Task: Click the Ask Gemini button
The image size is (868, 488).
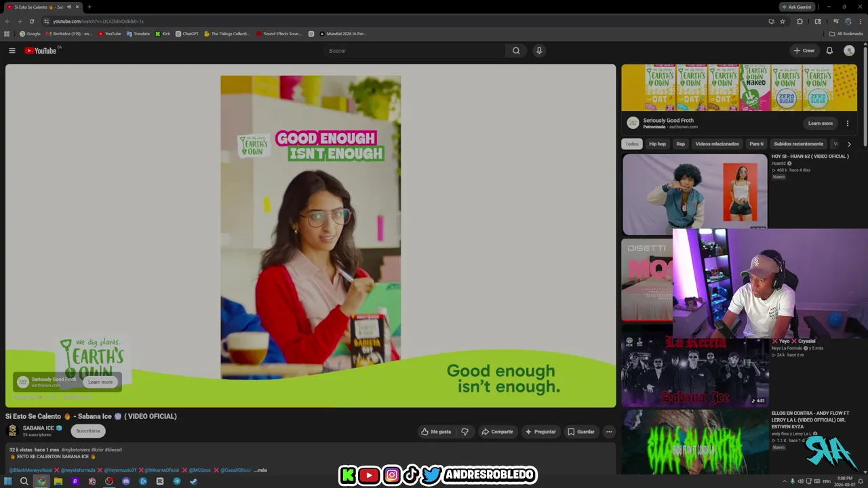Action: (x=797, y=7)
